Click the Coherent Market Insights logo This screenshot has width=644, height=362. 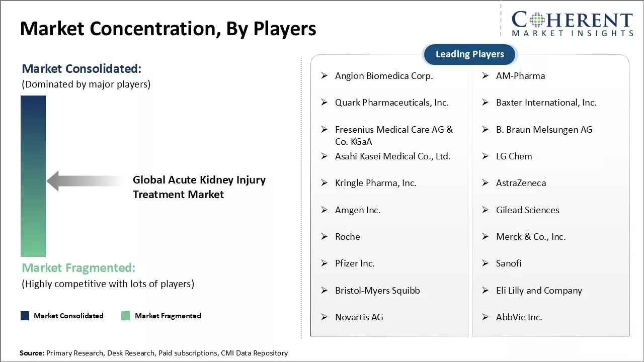tap(572, 24)
